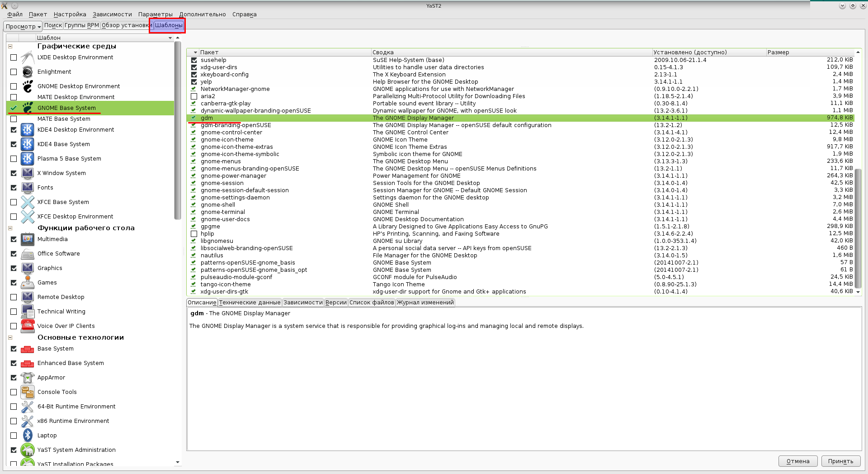Viewport: 868px width, 474px height.
Task: Click the Voice Over IP telephone icon
Action: click(x=28, y=326)
